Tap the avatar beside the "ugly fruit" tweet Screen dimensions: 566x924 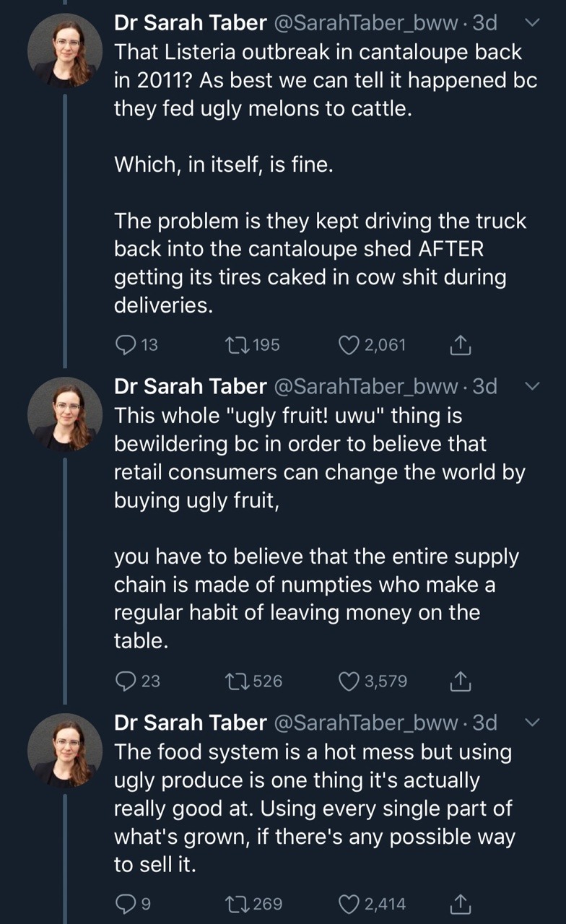[65, 414]
